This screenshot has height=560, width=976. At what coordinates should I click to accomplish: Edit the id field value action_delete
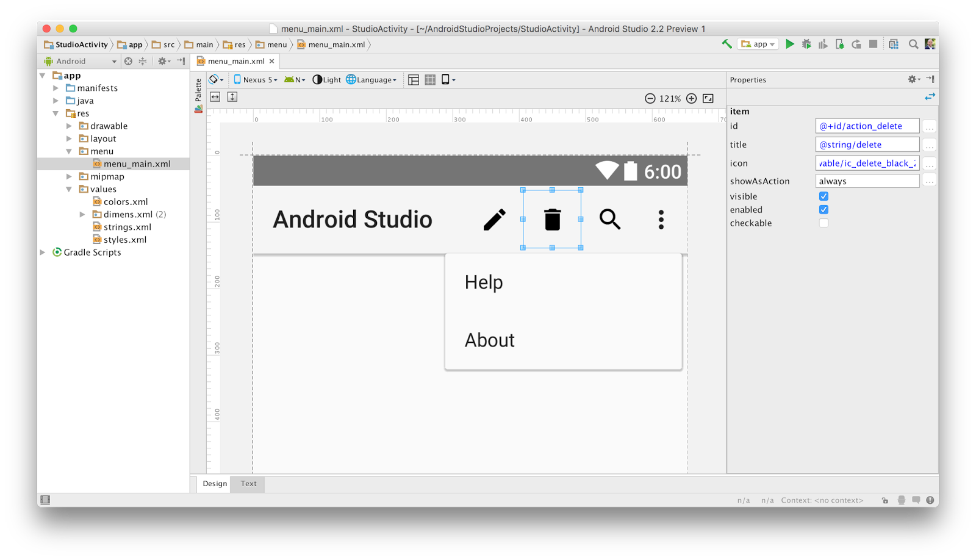[866, 126]
